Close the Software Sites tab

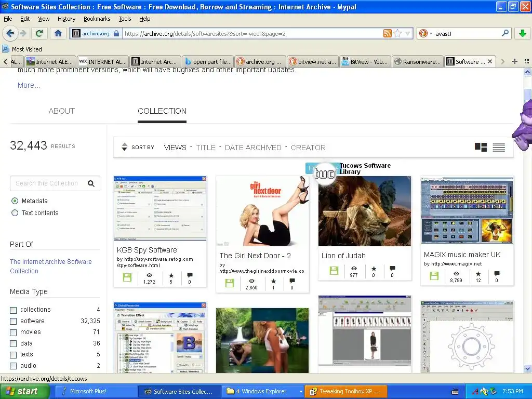click(x=490, y=61)
